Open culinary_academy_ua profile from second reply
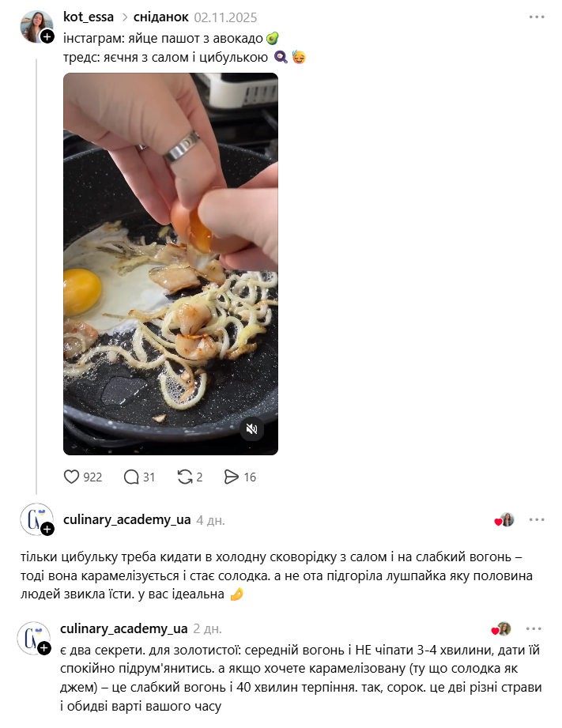This screenshot has width=562, height=728. coord(123,628)
